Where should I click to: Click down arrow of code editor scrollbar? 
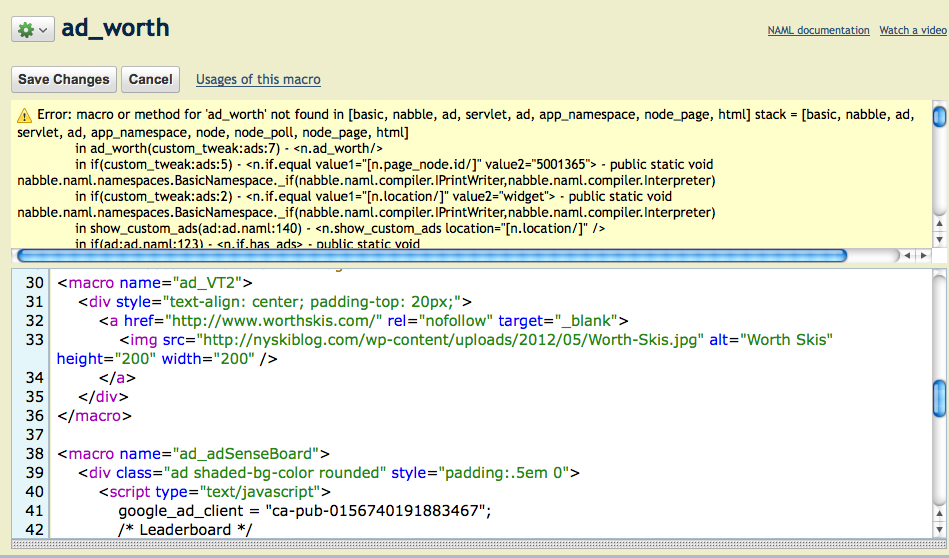click(939, 527)
